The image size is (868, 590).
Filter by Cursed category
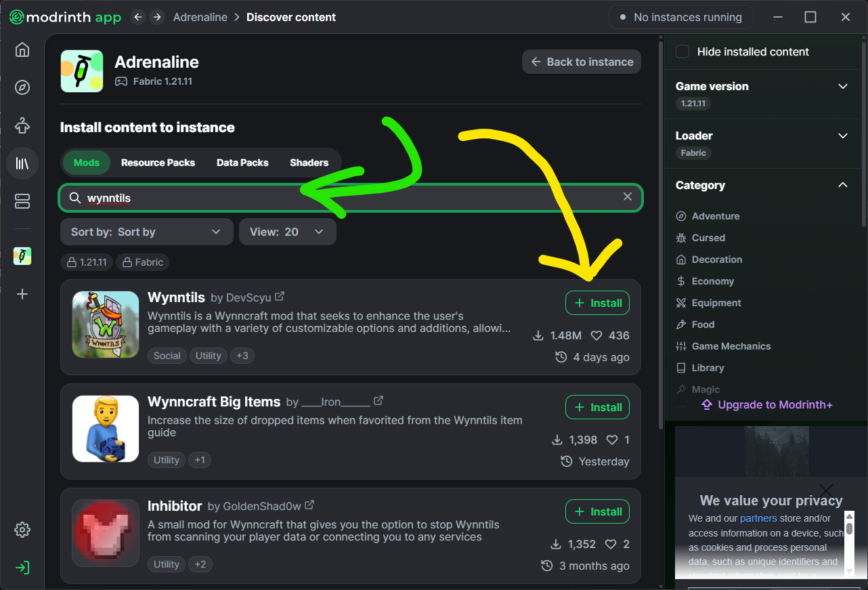pyautogui.click(x=700, y=238)
